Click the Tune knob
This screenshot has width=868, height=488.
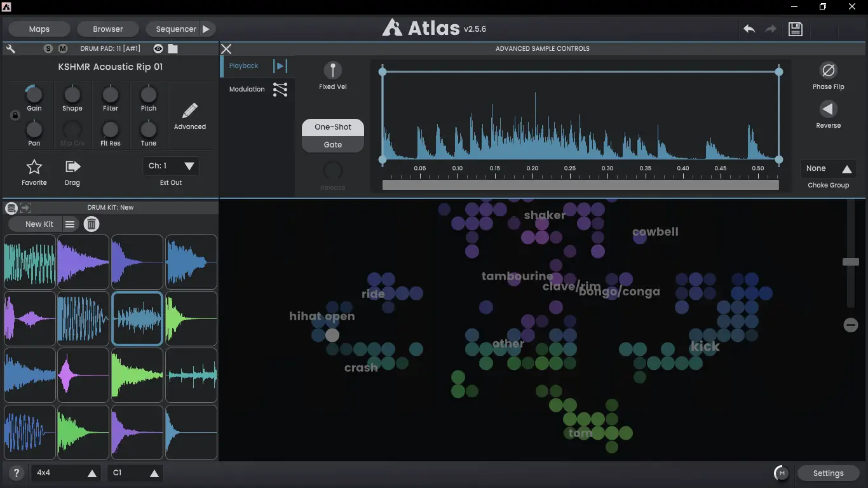click(x=149, y=130)
